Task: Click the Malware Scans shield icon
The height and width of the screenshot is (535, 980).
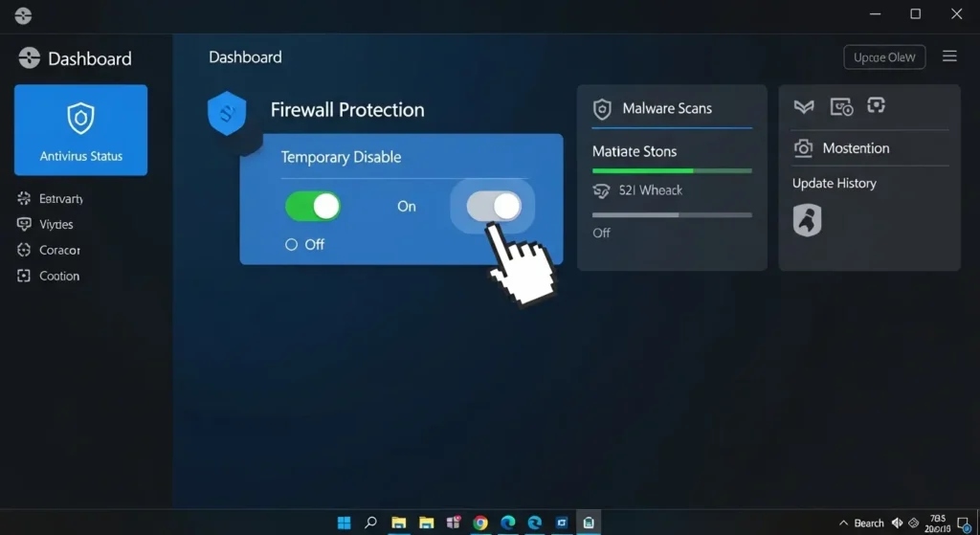Action: click(x=602, y=109)
